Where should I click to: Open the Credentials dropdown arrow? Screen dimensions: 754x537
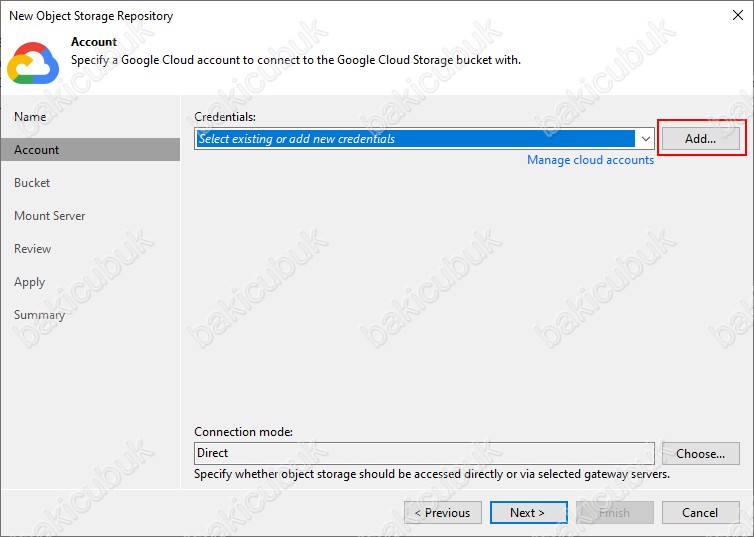[x=645, y=139]
